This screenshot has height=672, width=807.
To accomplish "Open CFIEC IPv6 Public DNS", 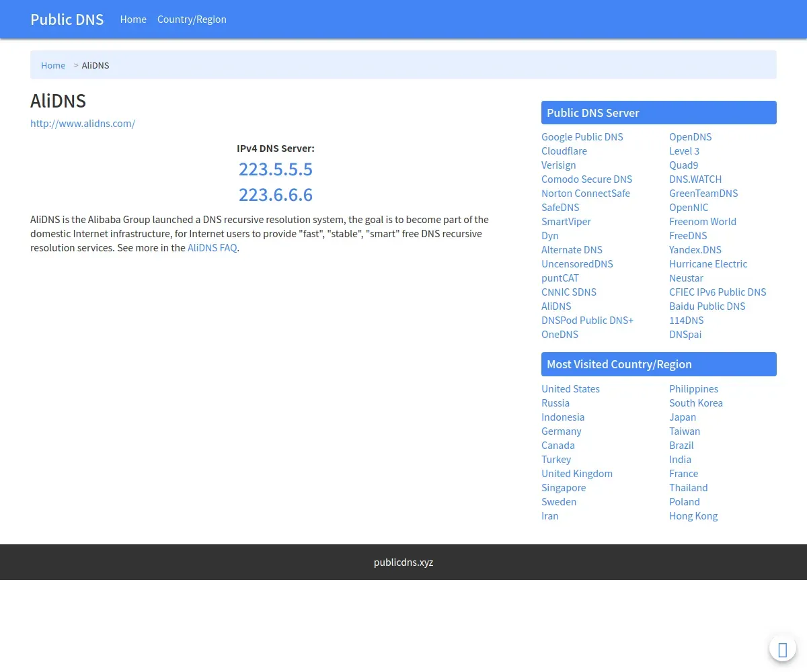I will click(718, 292).
